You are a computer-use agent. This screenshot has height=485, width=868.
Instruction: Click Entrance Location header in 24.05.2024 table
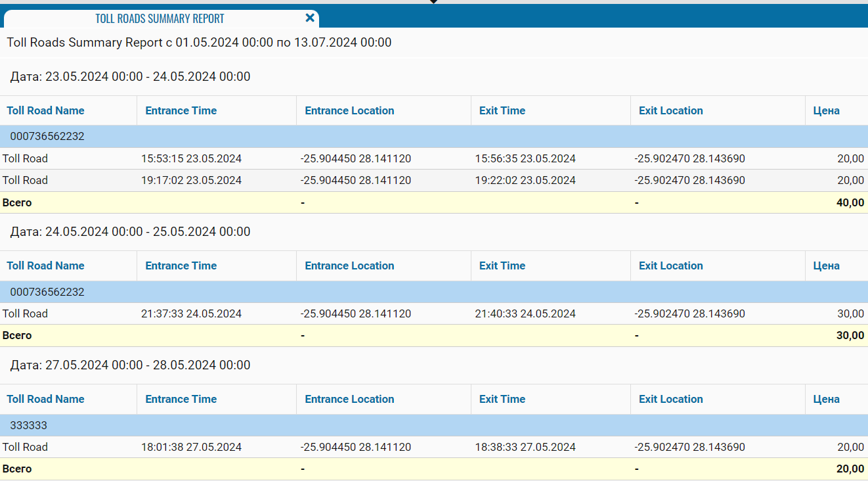[x=349, y=266]
